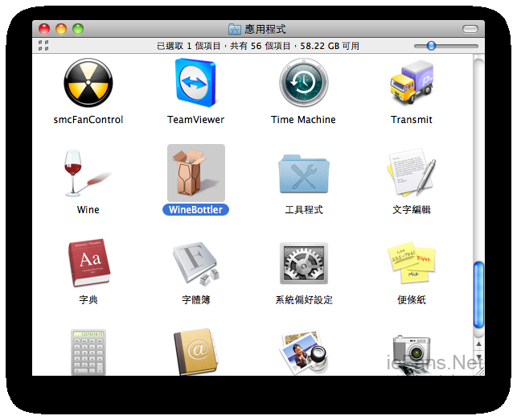
Task: Select the Time Machine app icon
Action: [304, 83]
